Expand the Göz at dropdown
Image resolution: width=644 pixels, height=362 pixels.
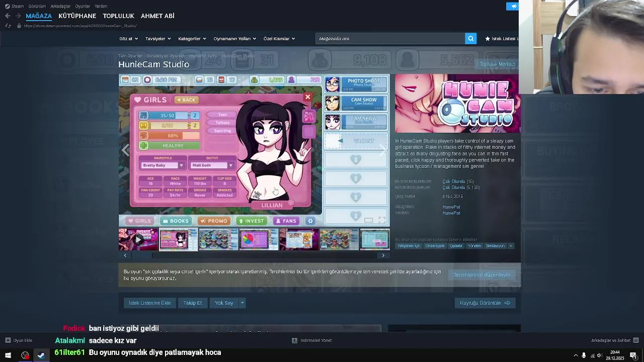pyautogui.click(x=128, y=39)
